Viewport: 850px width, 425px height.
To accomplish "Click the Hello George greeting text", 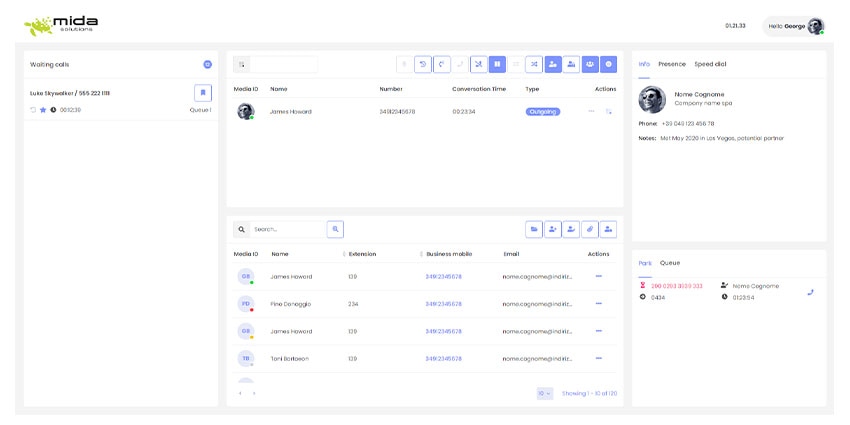I will coord(787,26).
